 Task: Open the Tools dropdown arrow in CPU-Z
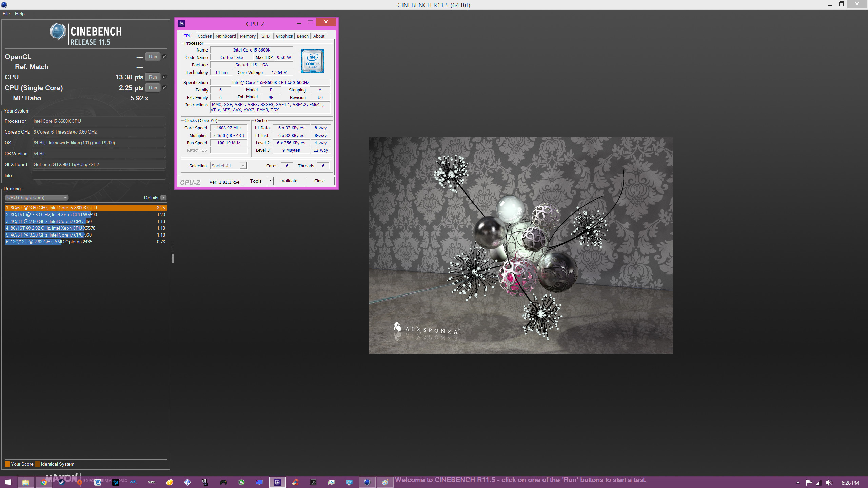tap(271, 181)
